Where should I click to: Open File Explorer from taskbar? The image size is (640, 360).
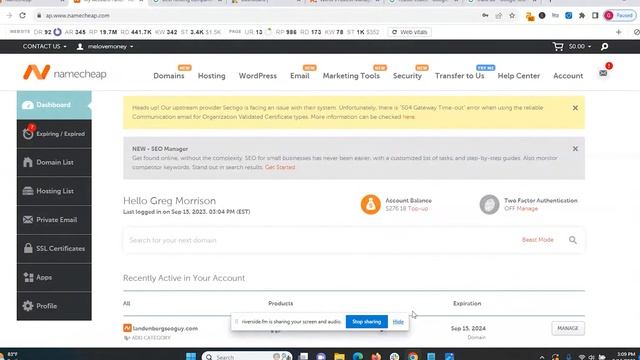[x=339, y=356]
